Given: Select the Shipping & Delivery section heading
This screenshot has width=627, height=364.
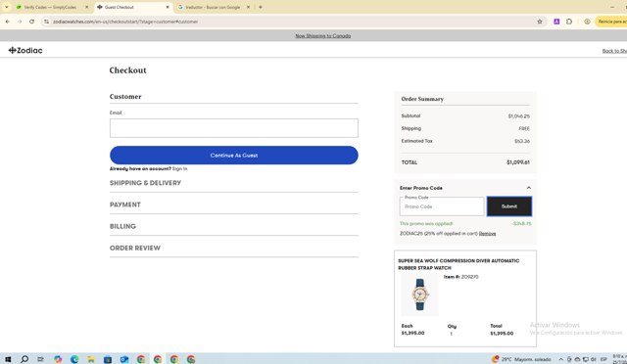Looking at the screenshot, I should click(x=146, y=183).
